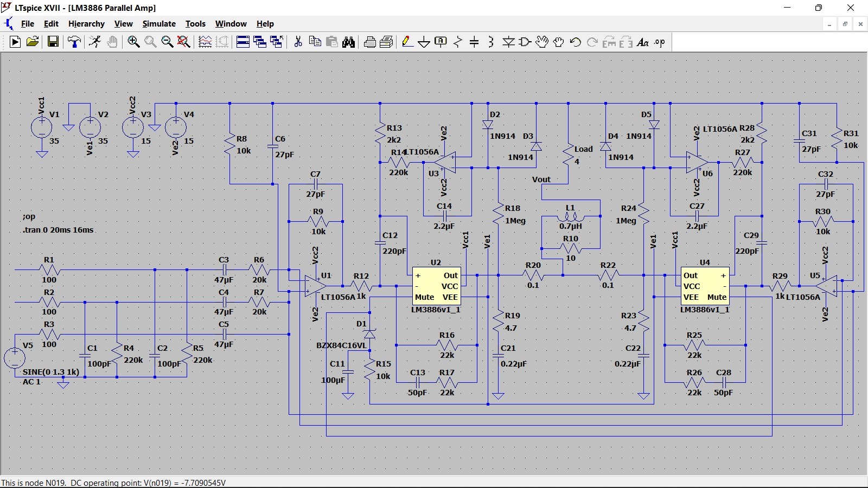Select the Label Net tool

pos(441,42)
